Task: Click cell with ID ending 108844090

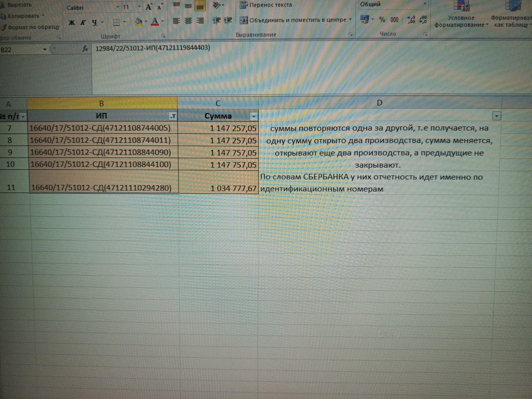Action: click(x=103, y=152)
